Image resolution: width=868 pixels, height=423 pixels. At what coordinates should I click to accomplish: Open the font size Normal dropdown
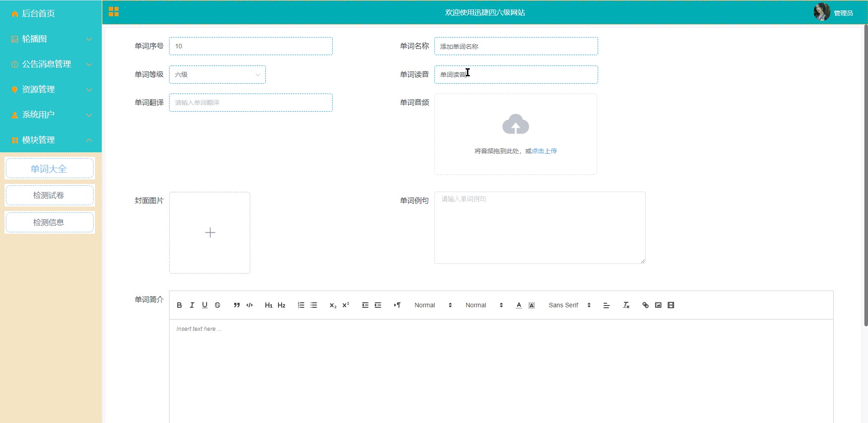tap(433, 305)
